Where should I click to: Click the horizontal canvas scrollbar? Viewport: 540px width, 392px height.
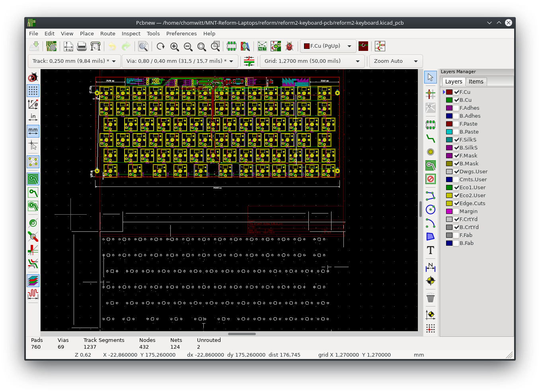242,334
